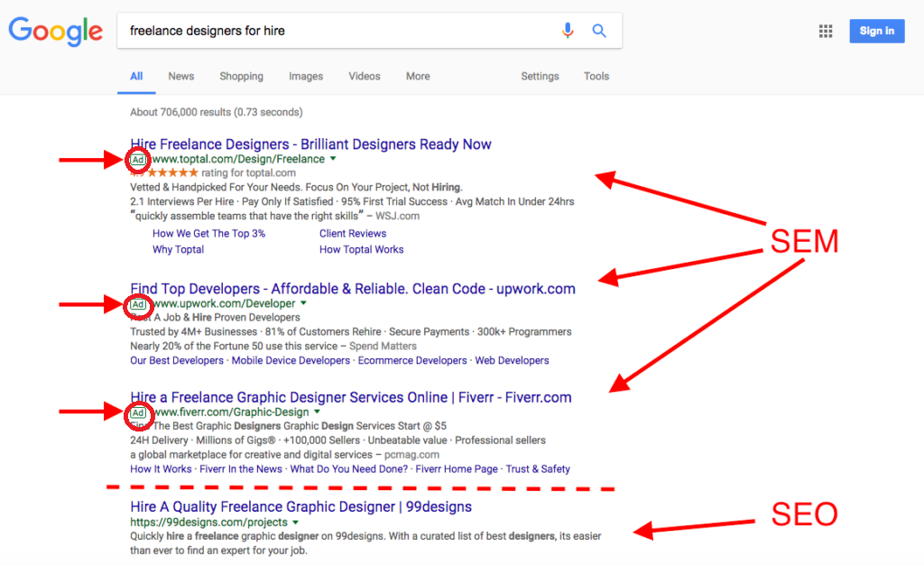Viewport: 924px width, 566px height.
Task: Open the Google apps grid
Action: tap(826, 32)
